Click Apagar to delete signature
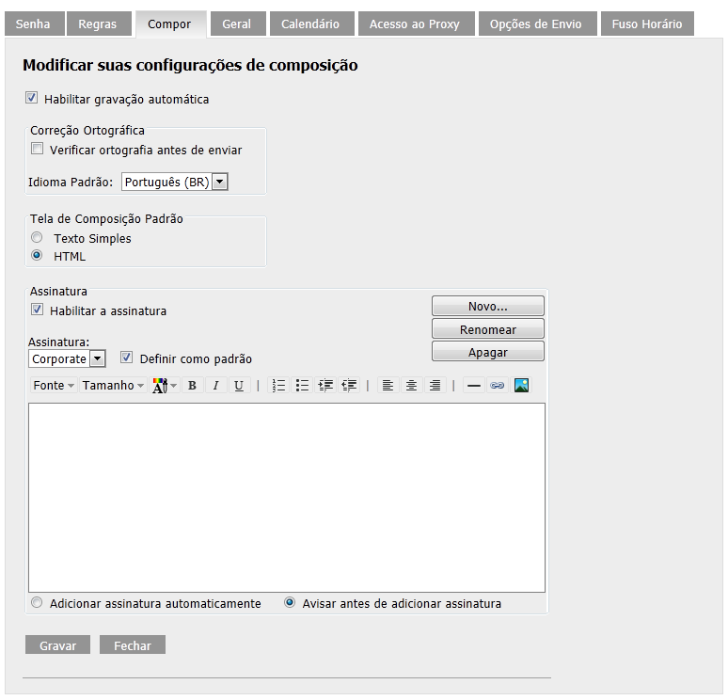This screenshot has width=728, height=700. [488, 352]
